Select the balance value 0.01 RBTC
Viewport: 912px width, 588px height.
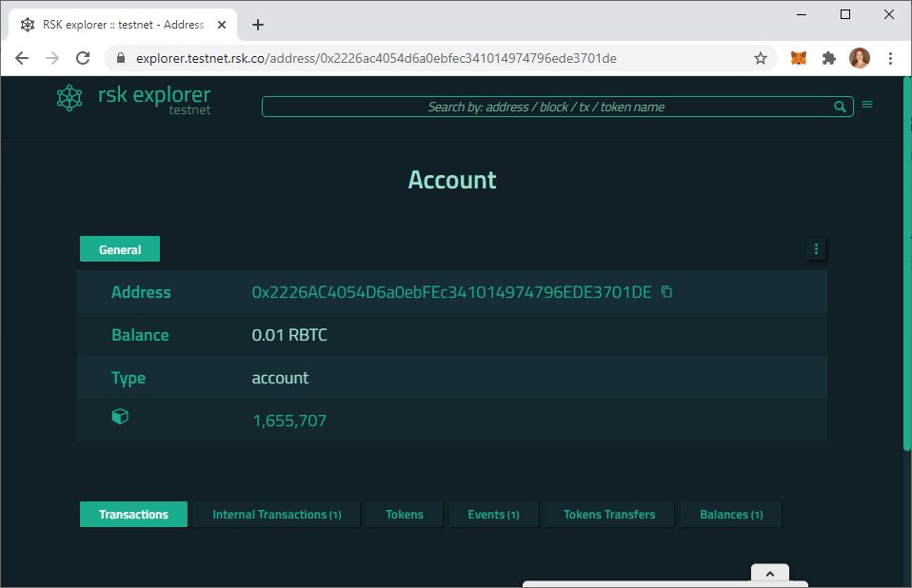289,335
